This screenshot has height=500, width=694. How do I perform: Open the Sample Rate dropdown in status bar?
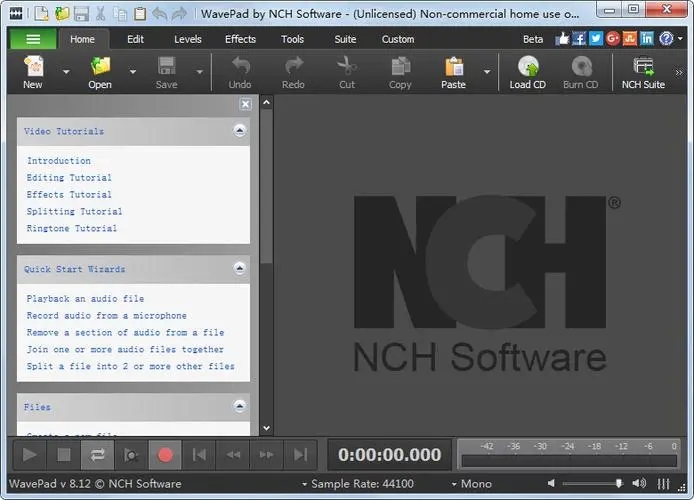(x=303, y=484)
